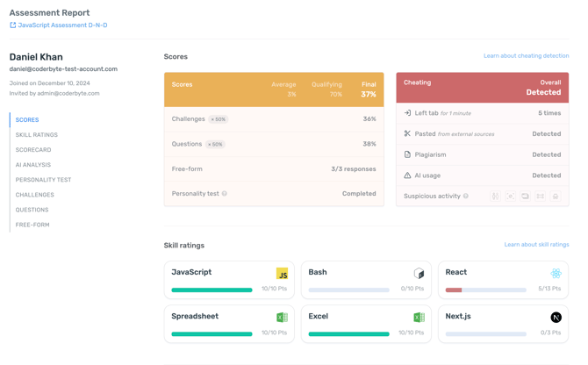Open Learn about skill ratings link
This screenshot has height=365, width=588.
(536, 245)
